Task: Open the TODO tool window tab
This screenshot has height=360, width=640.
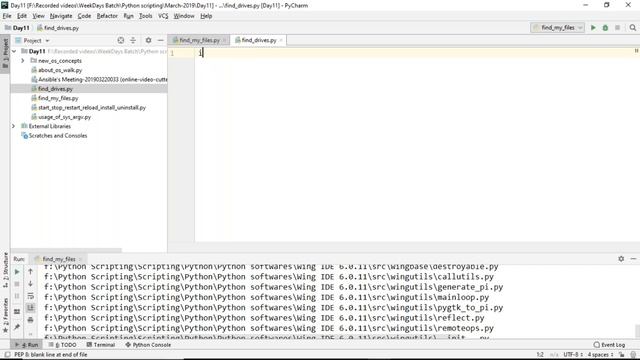Action: tap(62, 345)
